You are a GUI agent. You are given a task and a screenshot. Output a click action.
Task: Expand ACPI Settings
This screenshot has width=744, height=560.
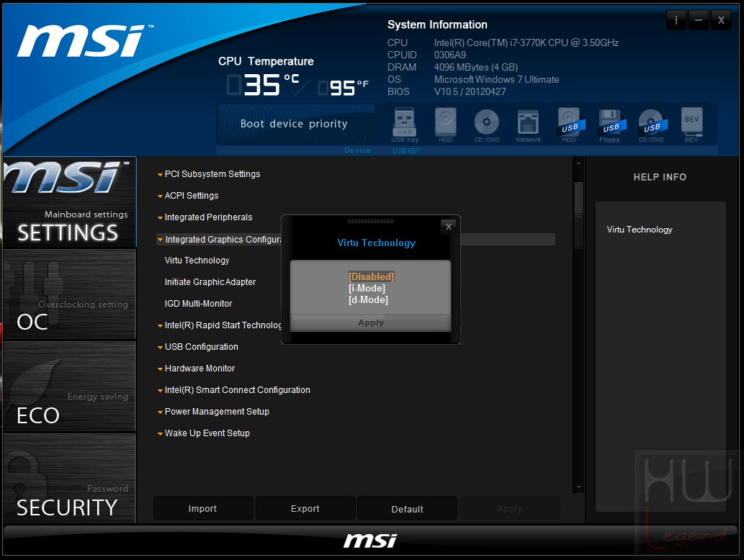pos(188,195)
